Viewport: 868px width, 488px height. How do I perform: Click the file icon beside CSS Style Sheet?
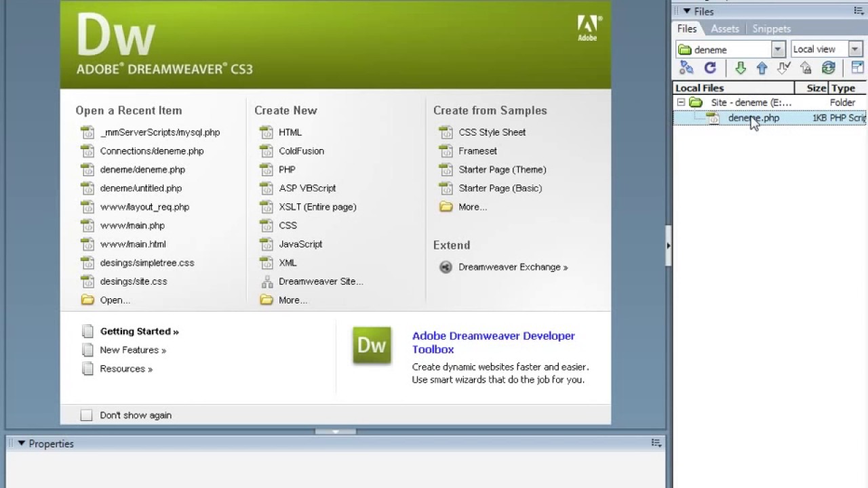click(446, 132)
